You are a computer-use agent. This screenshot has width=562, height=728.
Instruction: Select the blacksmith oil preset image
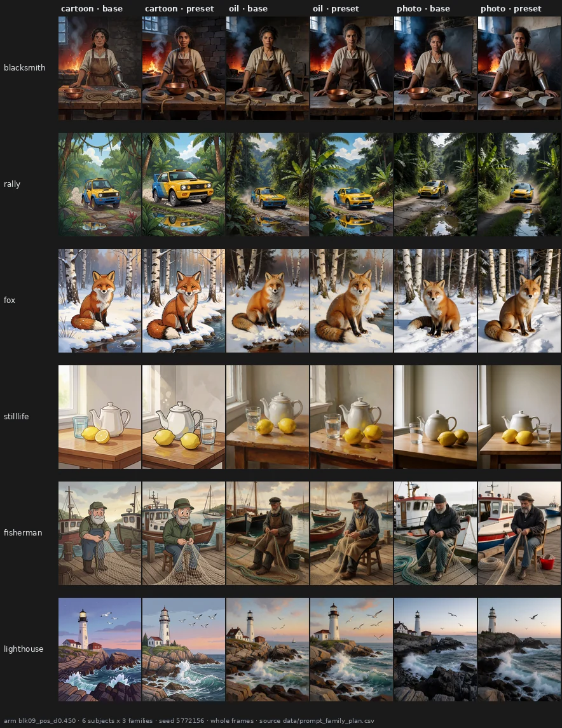tap(352, 68)
